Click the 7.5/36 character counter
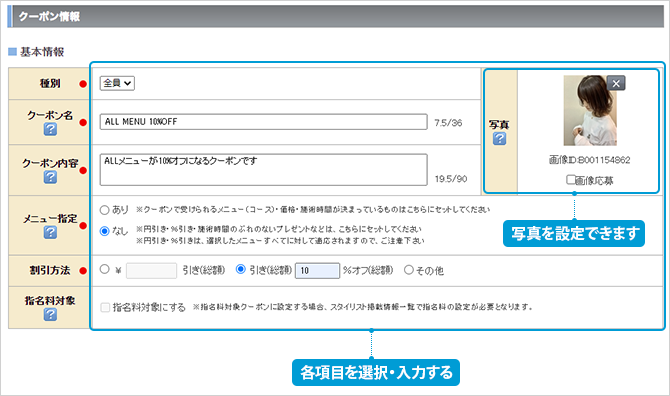The width and height of the screenshot is (670, 396). pos(448,123)
